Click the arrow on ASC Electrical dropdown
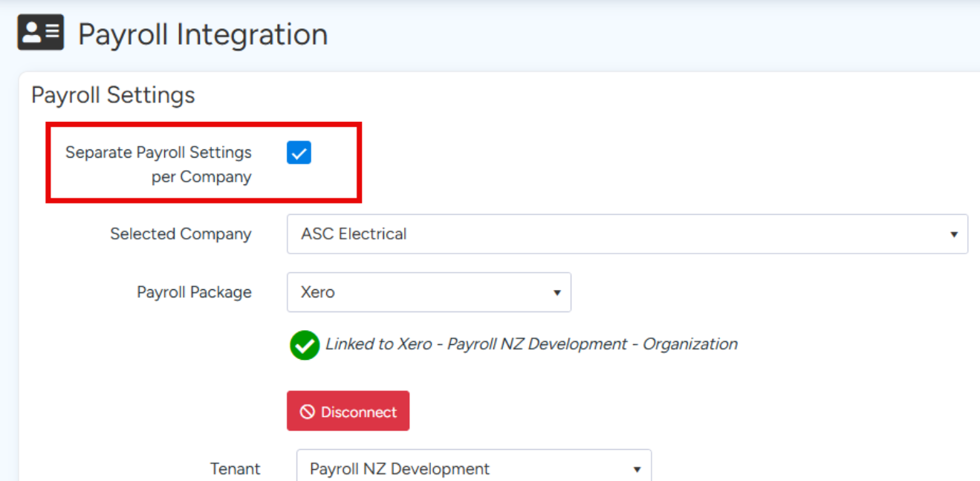980x481 pixels. (x=953, y=234)
